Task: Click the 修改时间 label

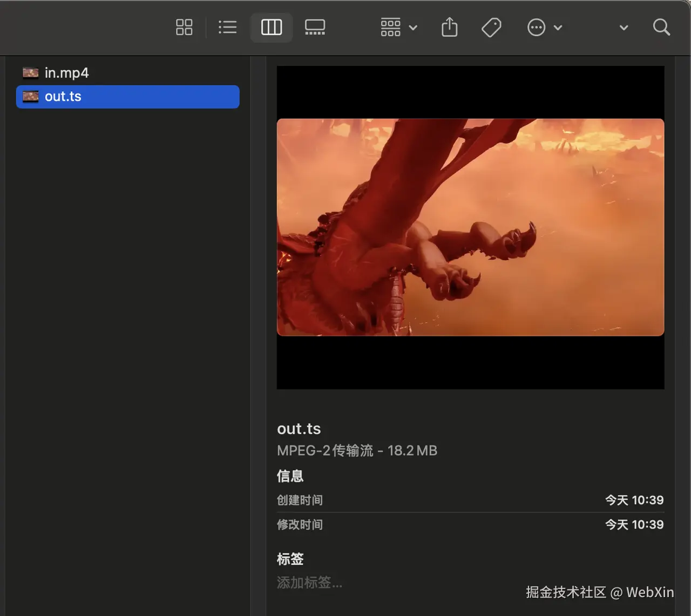Action: (x=300, y=524)
